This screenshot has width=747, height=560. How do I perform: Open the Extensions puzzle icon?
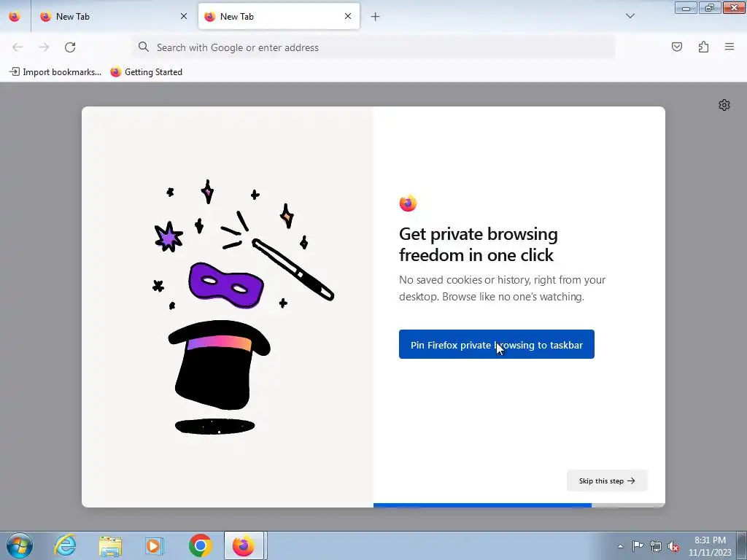tap(703, 47)
